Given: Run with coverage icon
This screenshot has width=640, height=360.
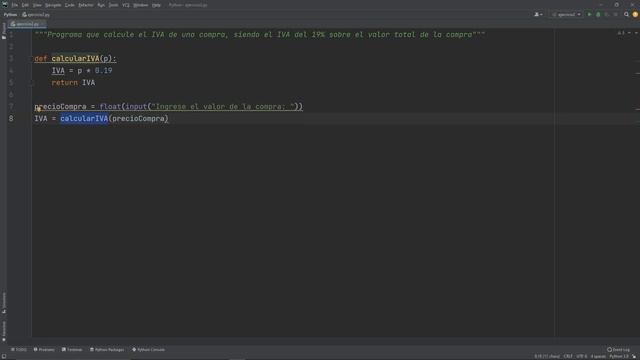Looking at the screenshot, I should pyautogui.click(x=607, y=15).
